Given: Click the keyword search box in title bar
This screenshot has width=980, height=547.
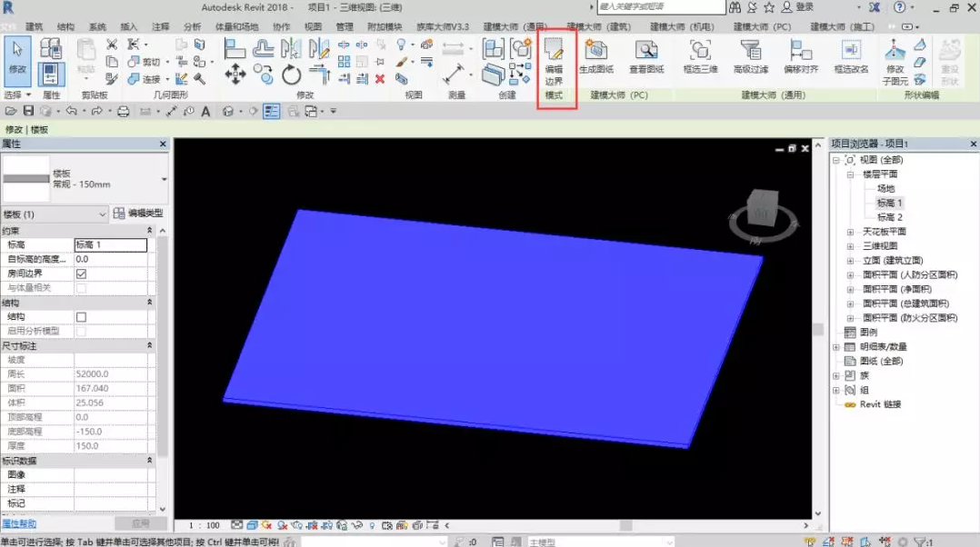Looking at the screenshot, I should coord(661,7).
